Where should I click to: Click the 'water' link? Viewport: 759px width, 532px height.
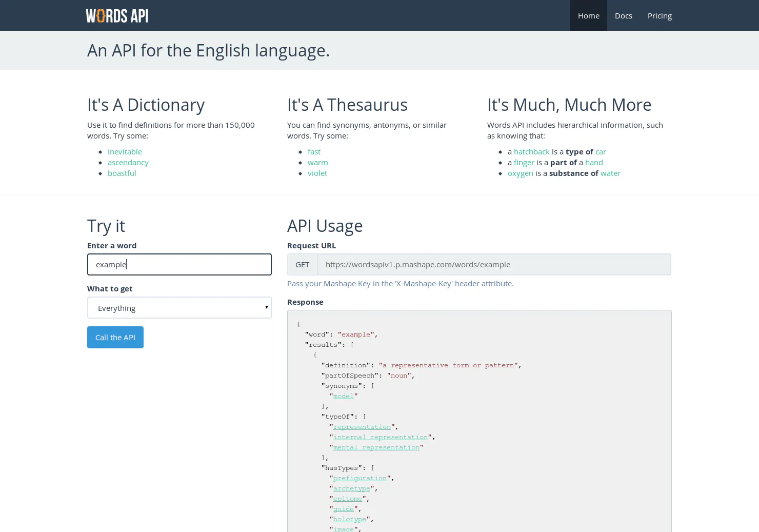click(x=610, y=173)
